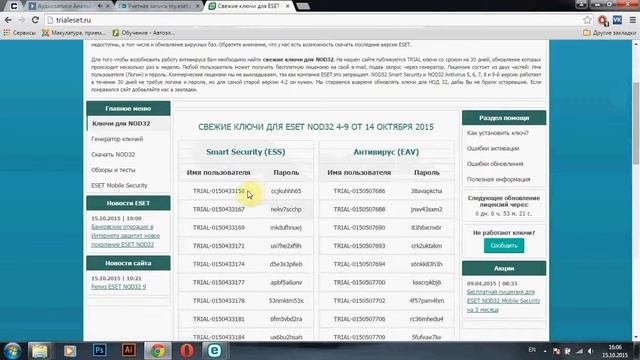Switch to the Учетная запись tab
640x360 pixels.
(x=158, y=6)
